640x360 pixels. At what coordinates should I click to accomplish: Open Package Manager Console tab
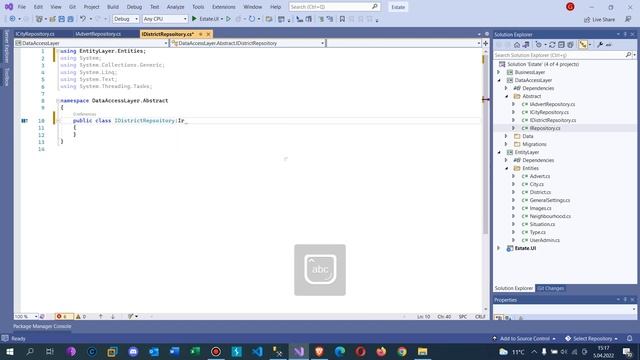tap(42, 327)
